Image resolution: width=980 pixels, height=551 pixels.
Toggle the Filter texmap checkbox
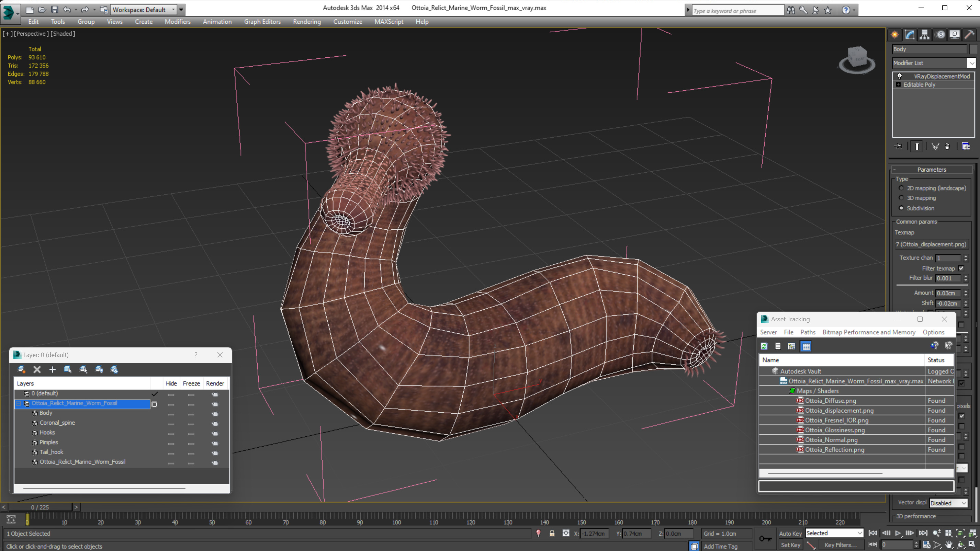coord(961,268)
